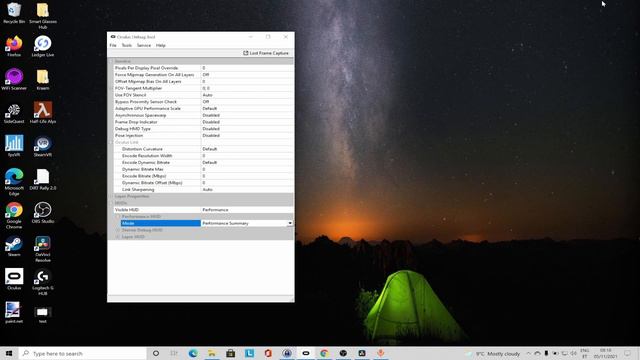Click the taskbar clock and date
The height and width of the screenshot is (360, 640).
[x=606, y=353]
